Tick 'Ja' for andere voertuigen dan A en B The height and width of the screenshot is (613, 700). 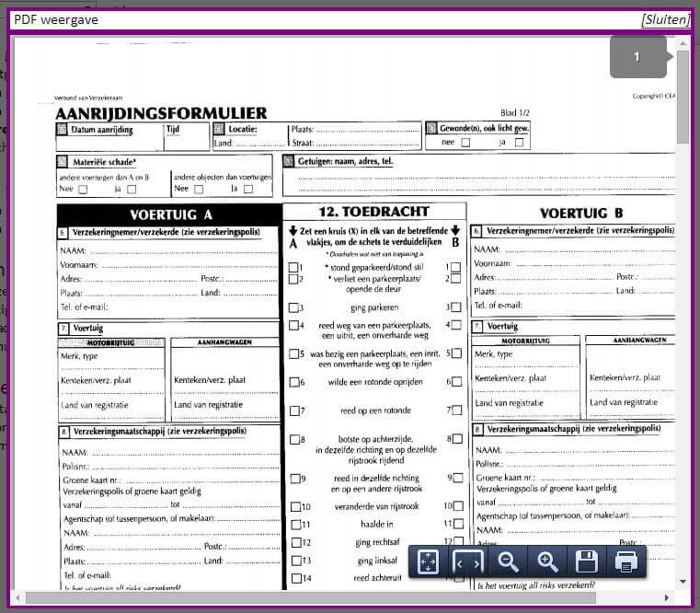tap(132, 190)
